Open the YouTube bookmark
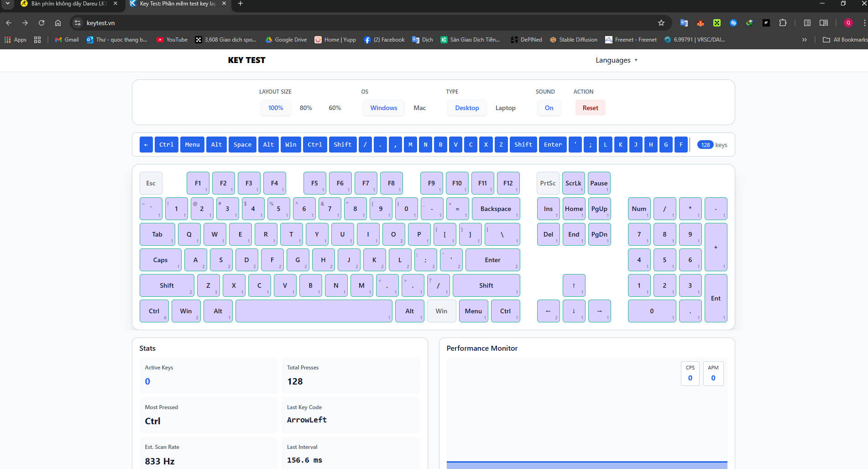Image resolution: width=868 pixels, height=469 pixels. click(172, 40)
